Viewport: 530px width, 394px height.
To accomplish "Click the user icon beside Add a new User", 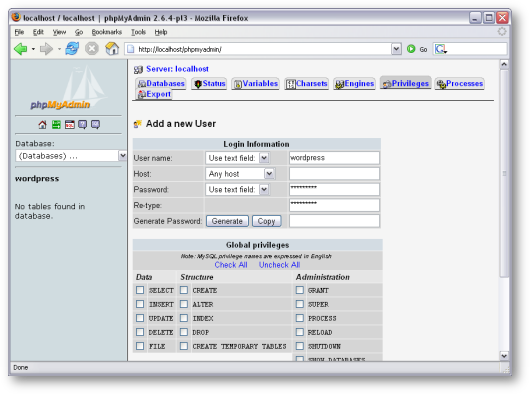I will click(138, 124).
